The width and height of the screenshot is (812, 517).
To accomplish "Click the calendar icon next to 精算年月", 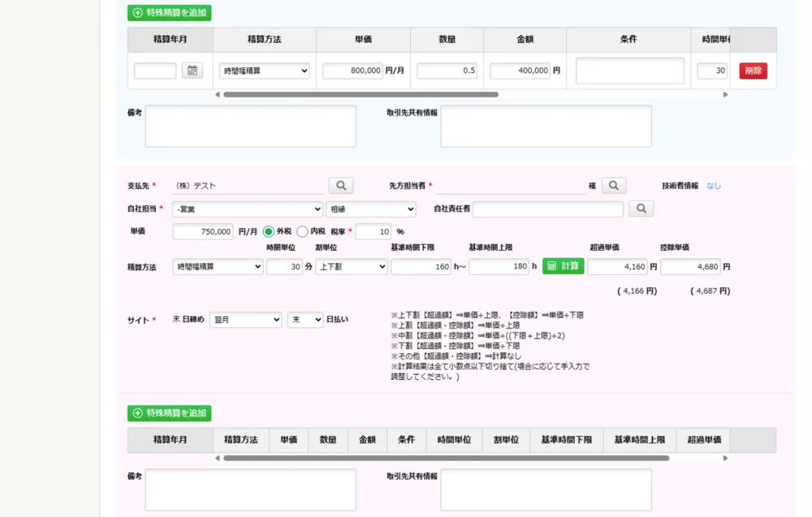I will pyautogui.click(x=192, y=71).
